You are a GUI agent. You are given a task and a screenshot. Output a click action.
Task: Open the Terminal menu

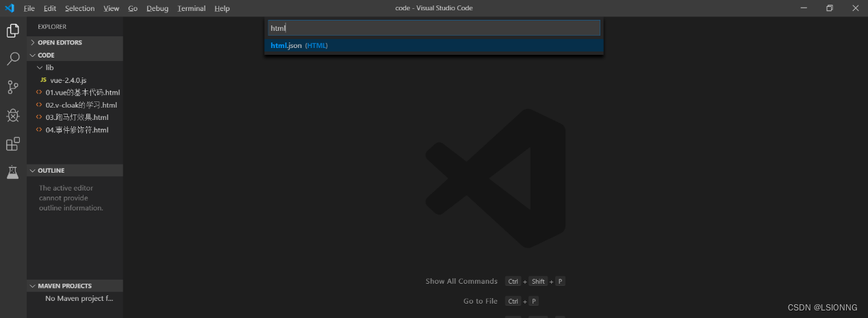192,8
